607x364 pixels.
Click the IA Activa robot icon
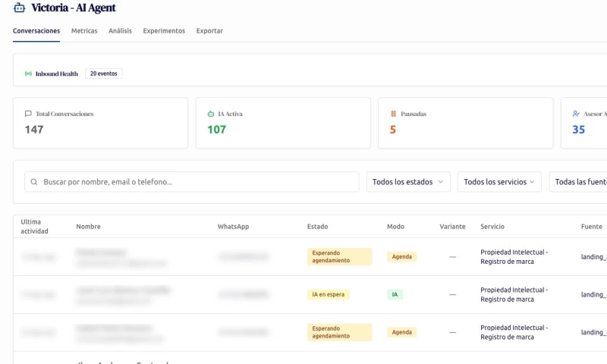211,114
